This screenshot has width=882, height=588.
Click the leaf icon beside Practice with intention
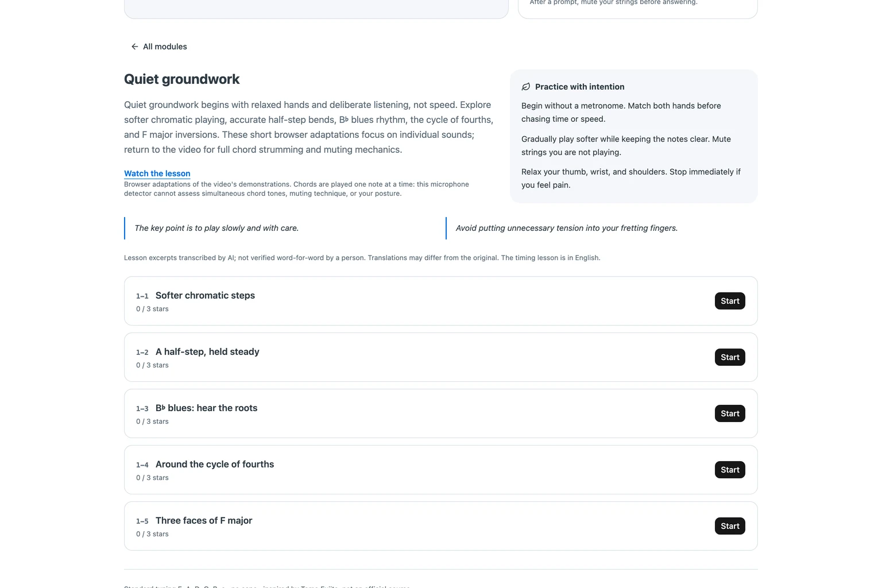coord(526,87)
